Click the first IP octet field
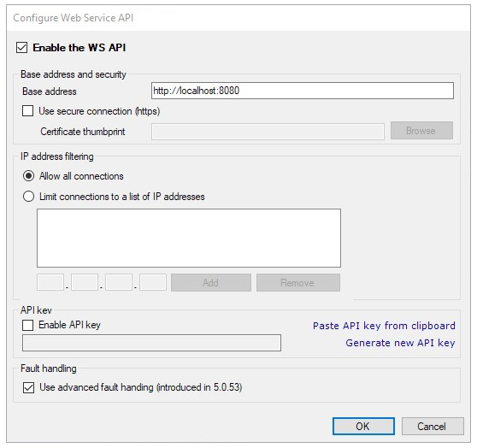This screenshot has height=448, width=477. tap(50, 282)
